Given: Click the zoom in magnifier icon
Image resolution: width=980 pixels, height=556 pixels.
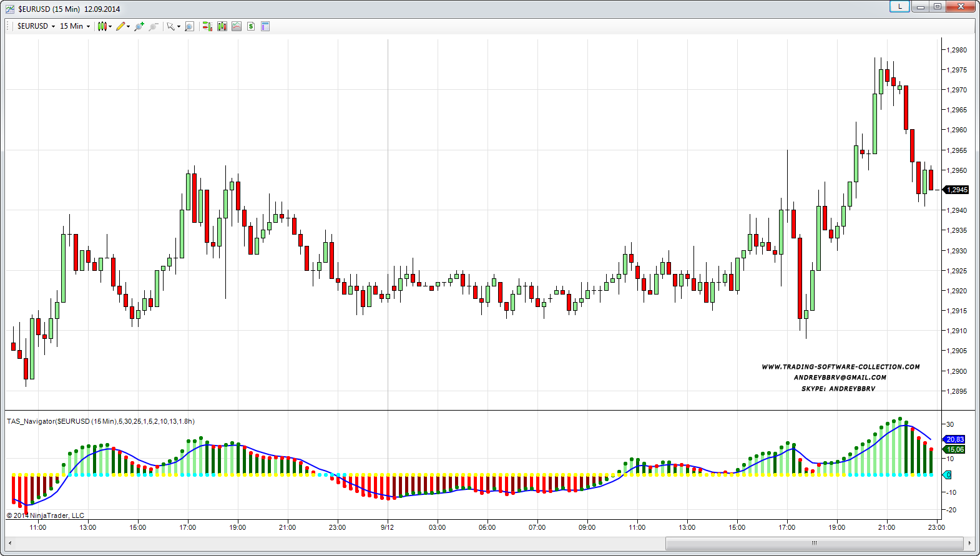Looking at the screenshot, I should [x=139, y=26].
